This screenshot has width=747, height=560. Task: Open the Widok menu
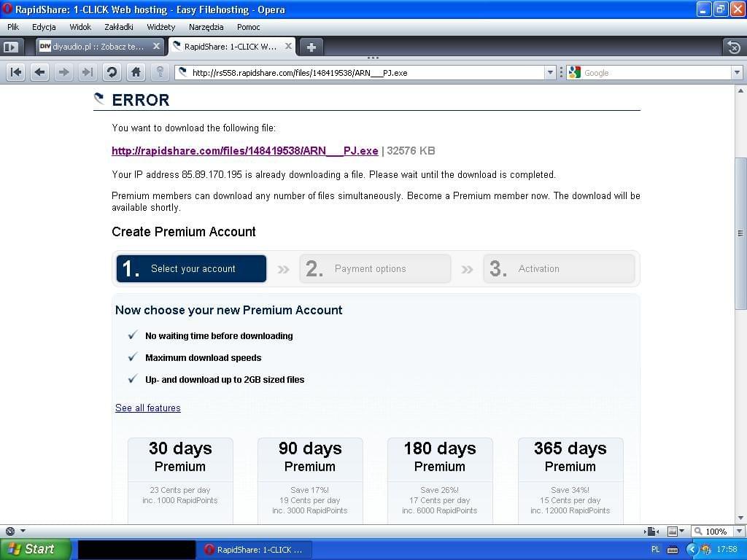point(80,27)
